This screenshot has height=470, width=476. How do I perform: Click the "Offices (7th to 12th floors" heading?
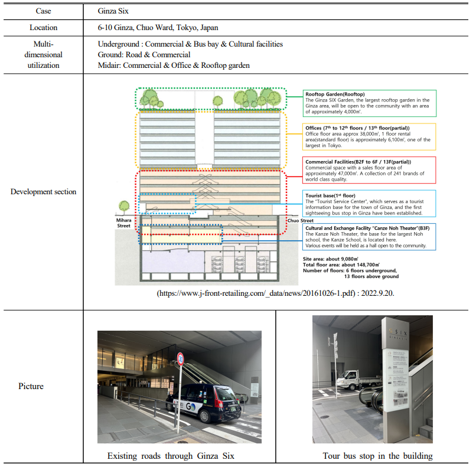pyautogui.click(x=357, y=128)
